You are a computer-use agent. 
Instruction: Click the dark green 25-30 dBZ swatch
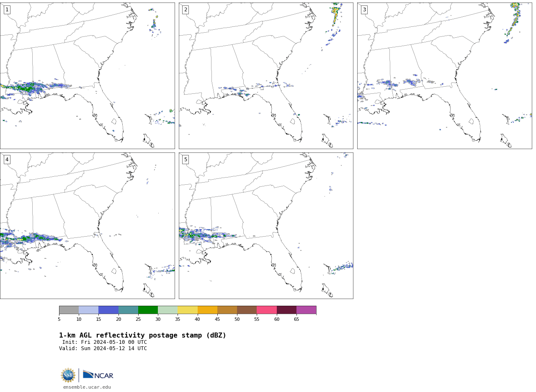pos(148,310)
